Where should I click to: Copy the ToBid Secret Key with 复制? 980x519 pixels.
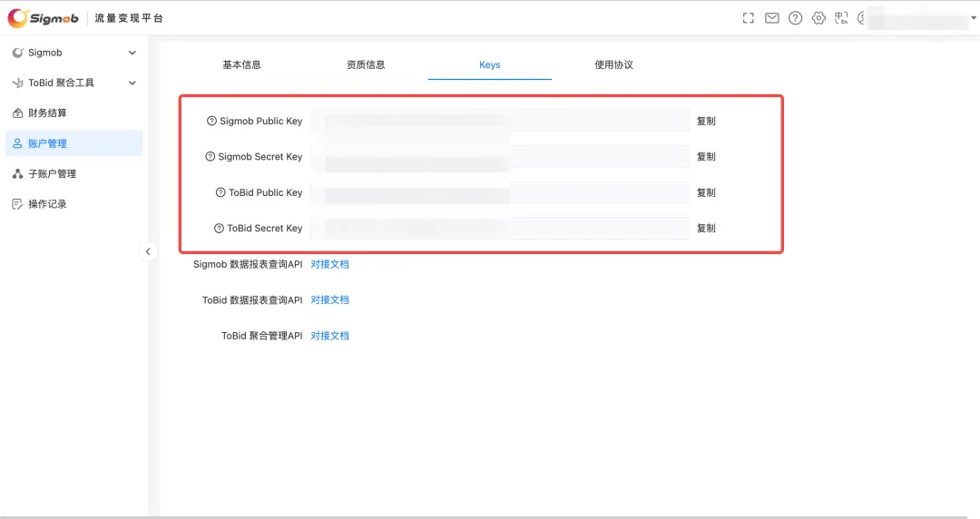706,229
